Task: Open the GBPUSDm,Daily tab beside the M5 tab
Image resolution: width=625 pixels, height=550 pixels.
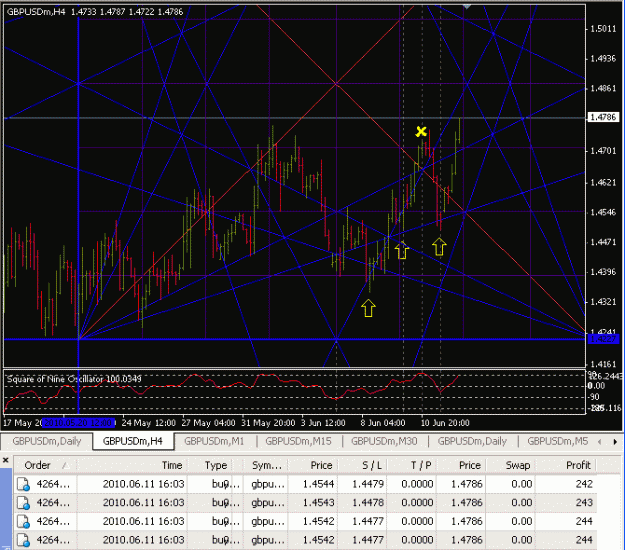Action: (472, 441)
